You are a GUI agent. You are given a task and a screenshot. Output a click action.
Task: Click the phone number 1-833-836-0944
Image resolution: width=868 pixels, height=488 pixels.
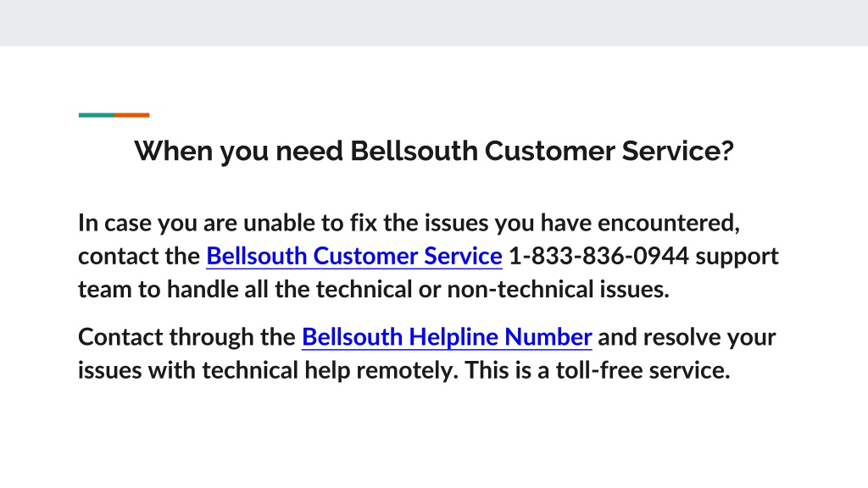598,256
